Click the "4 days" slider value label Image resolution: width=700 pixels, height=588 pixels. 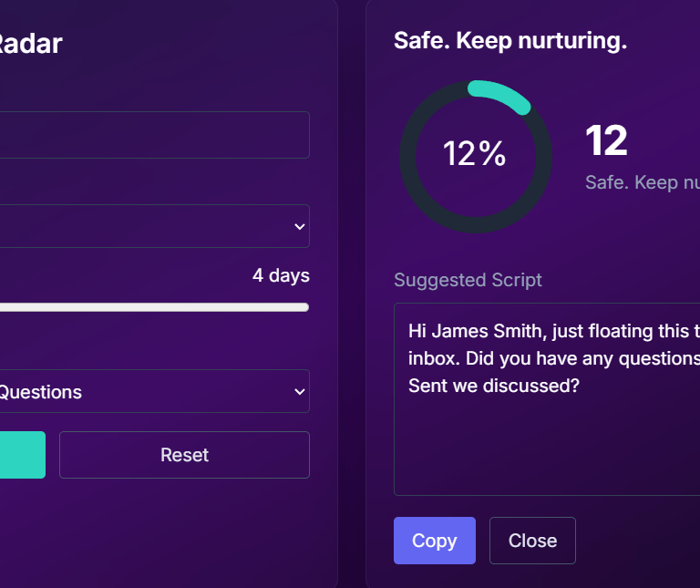(x=281, y=275)
